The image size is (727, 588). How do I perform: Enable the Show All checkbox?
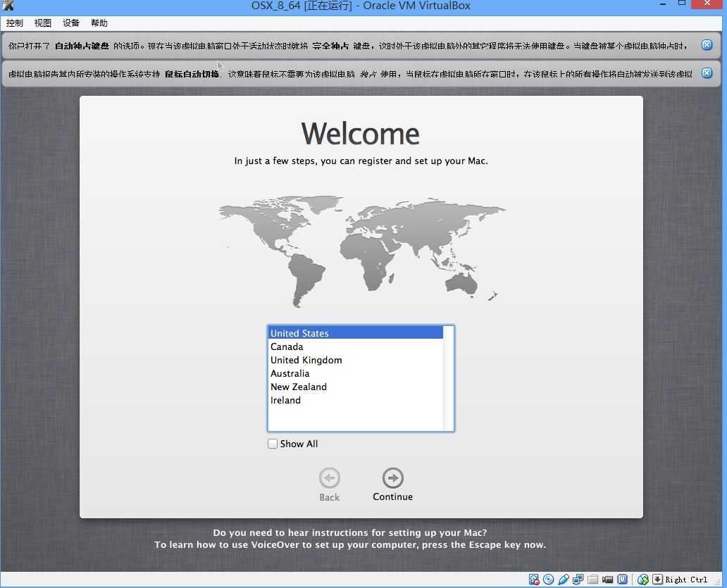pos(273,444)
